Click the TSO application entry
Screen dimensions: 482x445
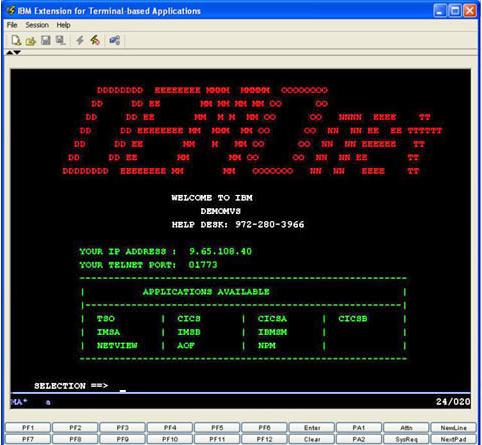(x=106, y=319)
